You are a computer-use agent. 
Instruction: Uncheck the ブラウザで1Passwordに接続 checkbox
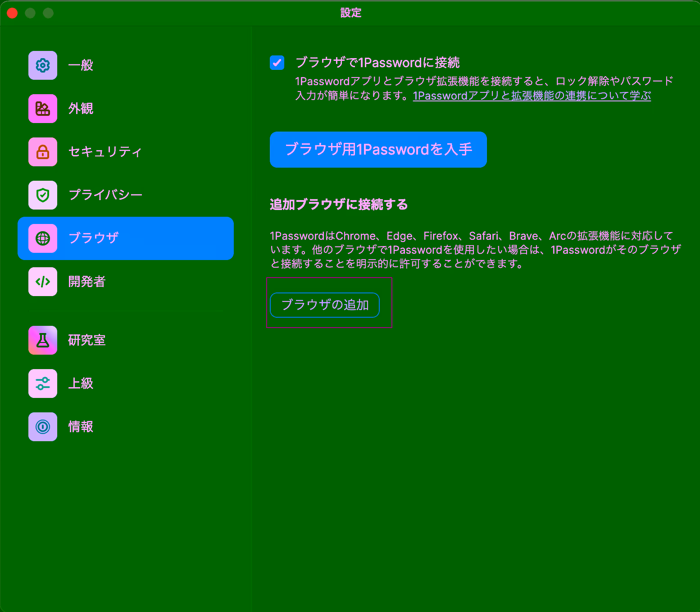[277, 63]
